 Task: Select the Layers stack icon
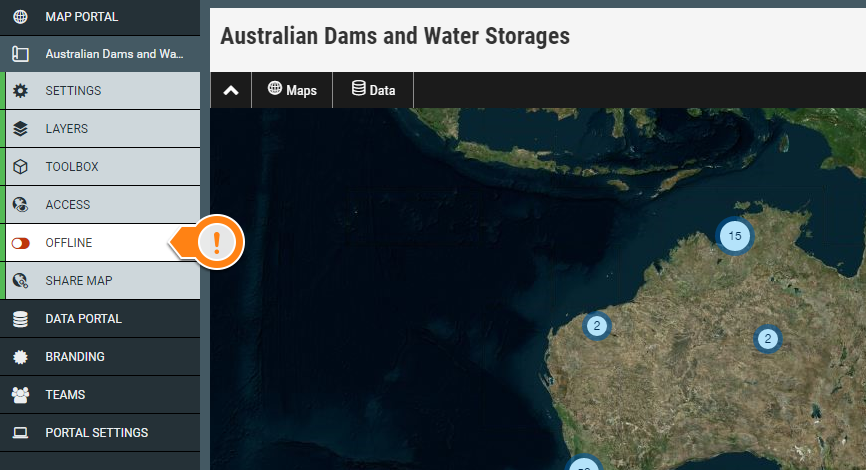(x=20, y=129)
